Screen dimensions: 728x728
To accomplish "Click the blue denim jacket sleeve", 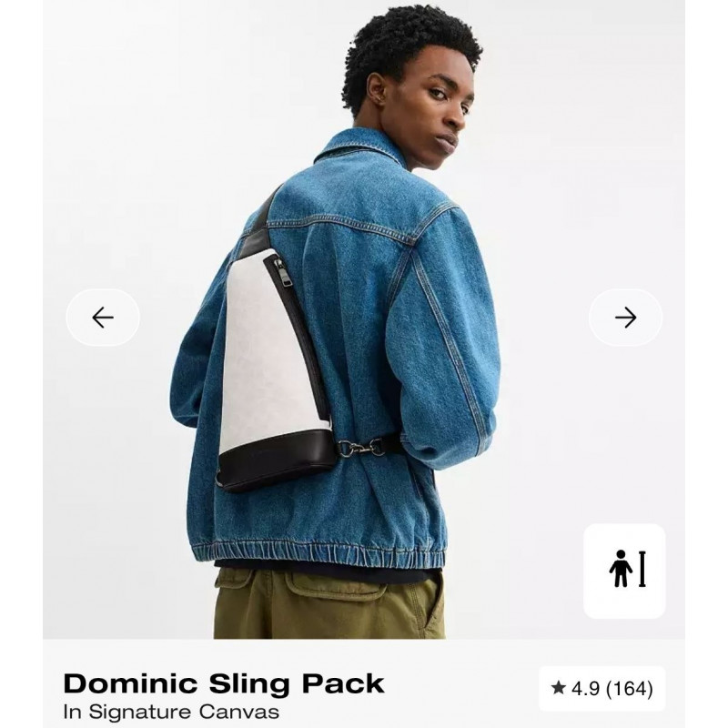I will click(x=441, y=353).
